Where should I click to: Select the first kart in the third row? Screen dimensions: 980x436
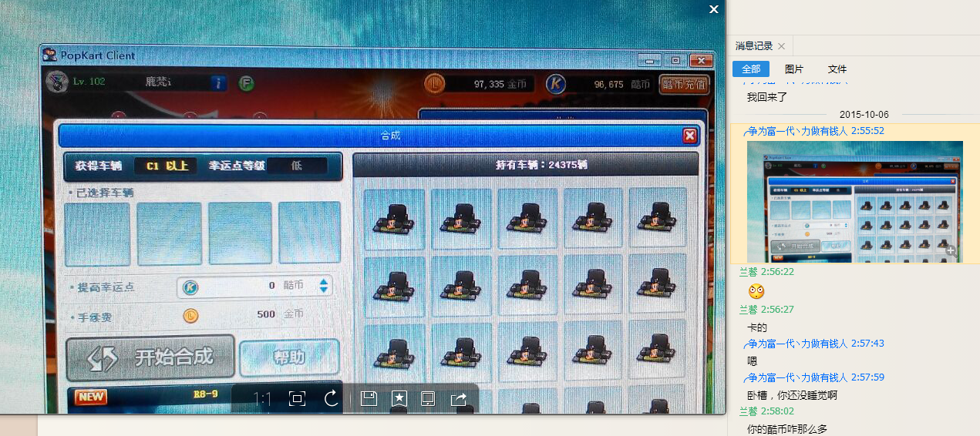point(395,353)
